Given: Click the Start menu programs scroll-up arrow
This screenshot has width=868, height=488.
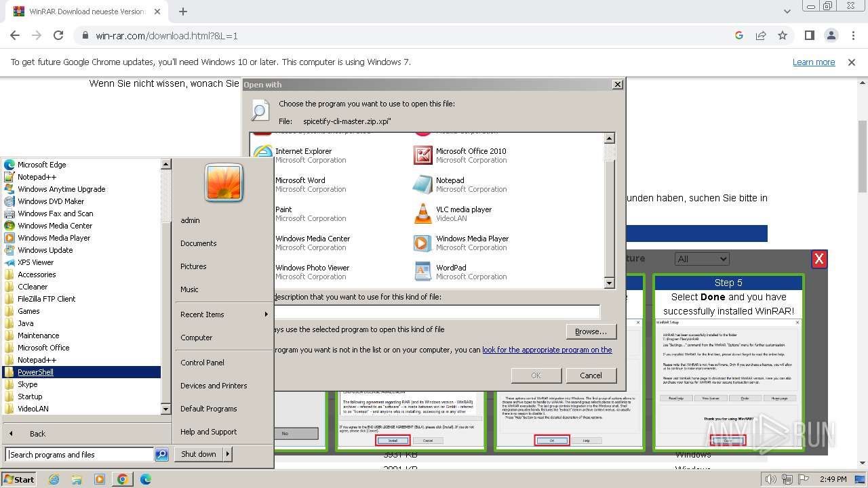Looking at the screenshot, I should pyautogui.click(x=165, y=164).
